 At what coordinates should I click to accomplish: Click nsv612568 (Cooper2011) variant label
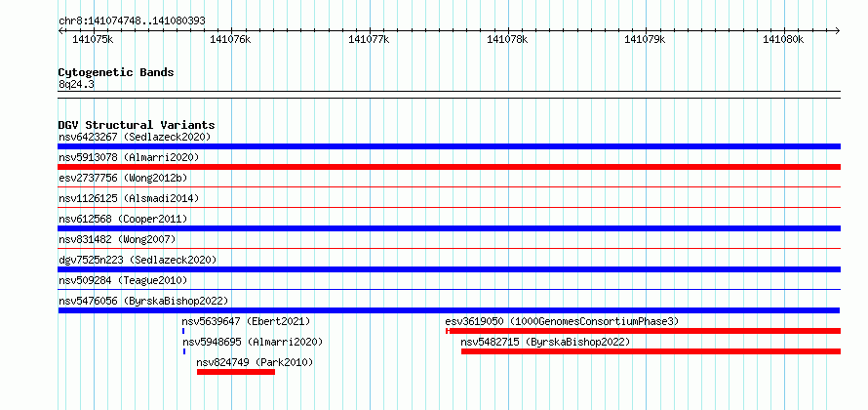point(123,219)
